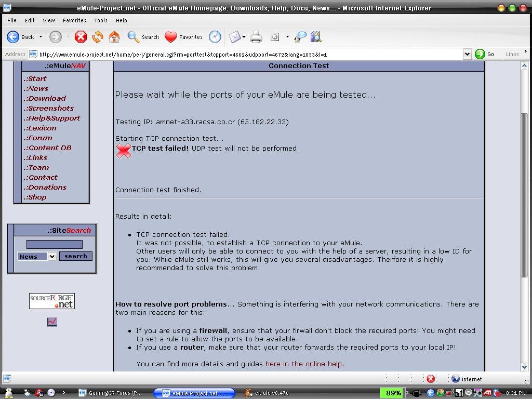Click the red blocked-content status bar icon
The width and height of the screenshot is (532, 399).
431,379
